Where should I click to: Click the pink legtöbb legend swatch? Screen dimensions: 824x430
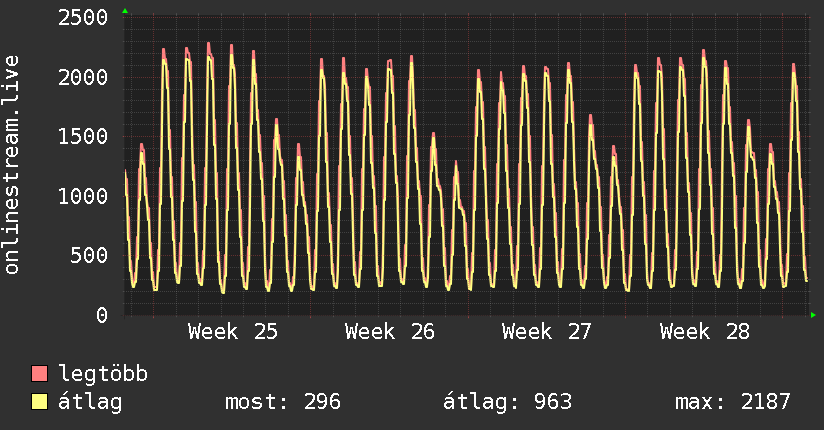tap(39, 373)
